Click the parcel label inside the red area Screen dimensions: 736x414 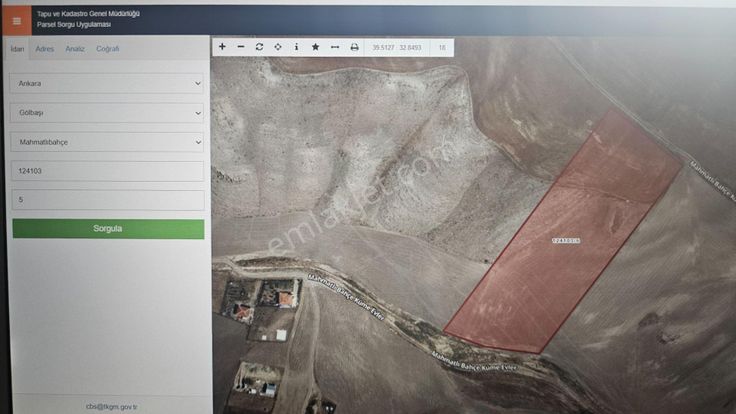point(566,240)
